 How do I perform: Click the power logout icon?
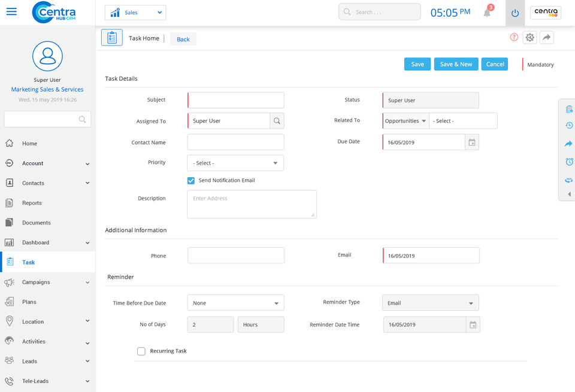point(515,13)
